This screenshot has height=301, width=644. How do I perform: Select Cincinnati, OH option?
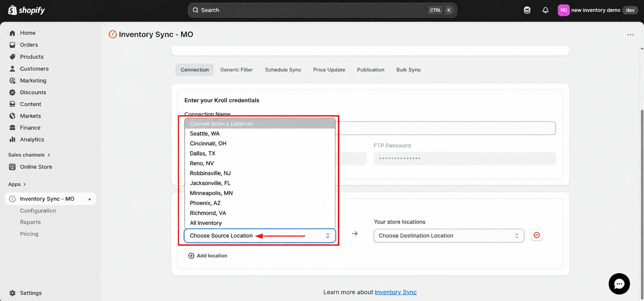[x=260, y=143]
